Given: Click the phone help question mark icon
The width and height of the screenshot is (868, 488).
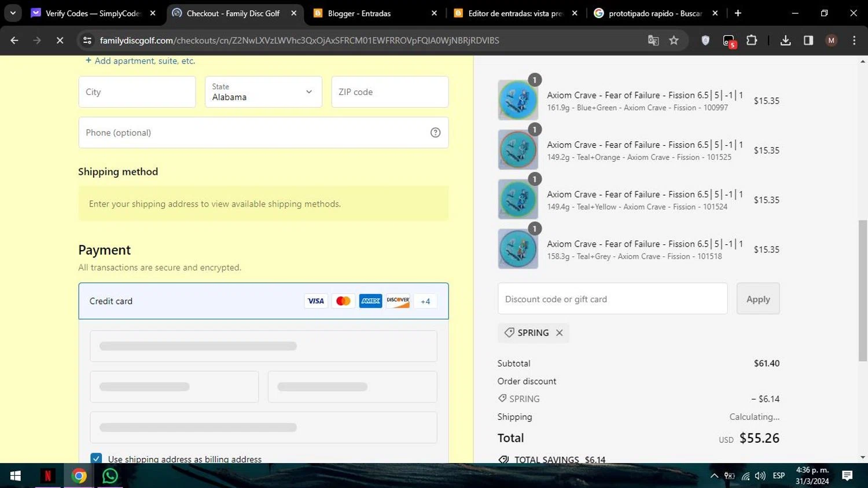Looking at the screenshot, I should [435, 133].
